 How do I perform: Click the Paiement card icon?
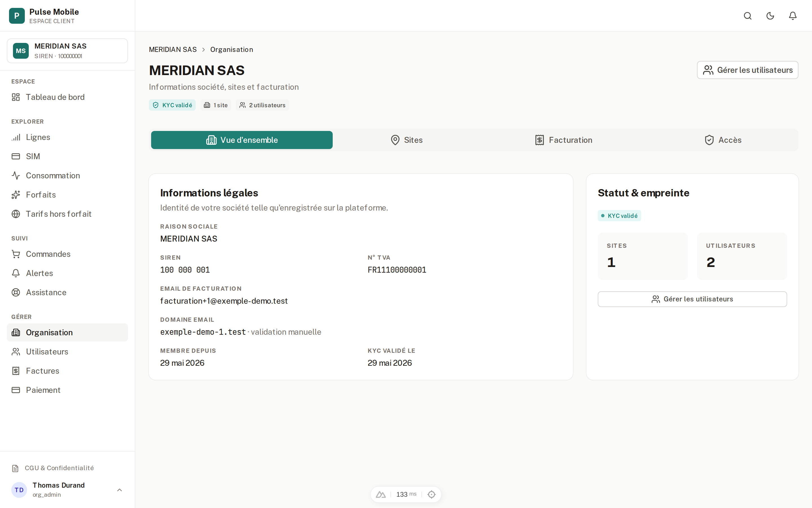[x=16, y=390]
